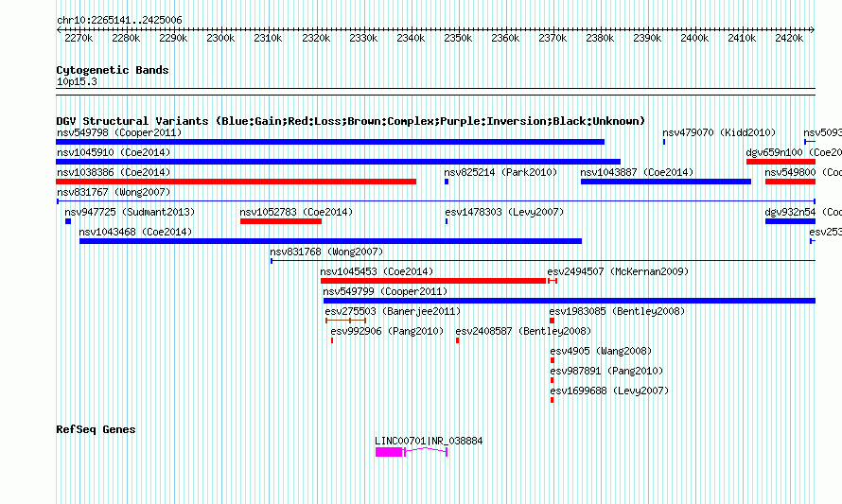Viewport: 842px width, 504px height.
Task: Open the esv987891 (Pang2010) label
Action: (606, 371)
